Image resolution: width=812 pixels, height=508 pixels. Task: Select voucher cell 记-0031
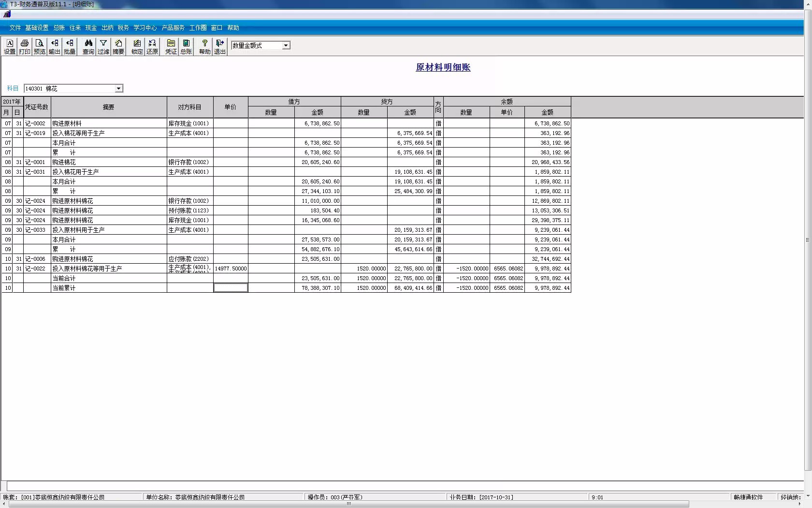[x=37, y=172]
